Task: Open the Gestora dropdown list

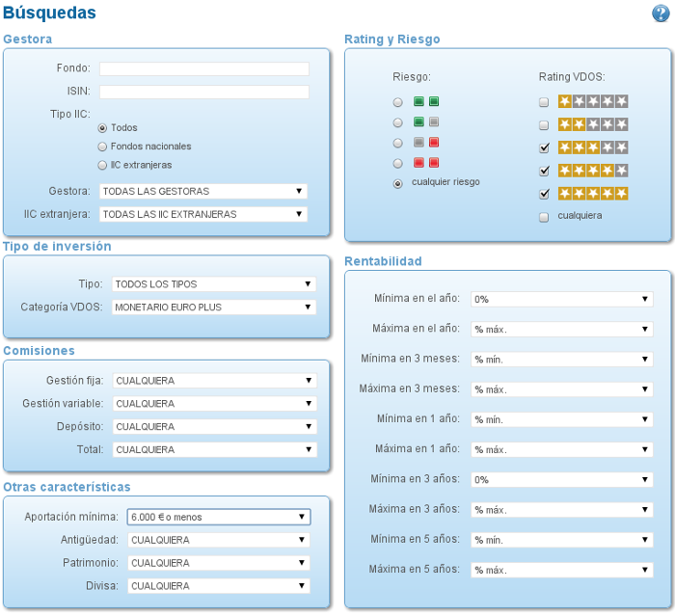Action: (x=203, y=191)
